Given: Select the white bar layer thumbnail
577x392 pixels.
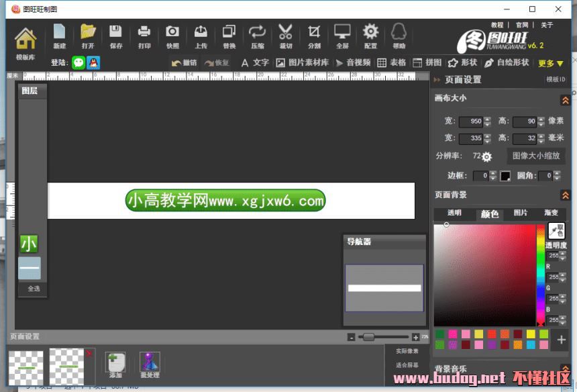Looking at the screenshot, I should point(30,268).
